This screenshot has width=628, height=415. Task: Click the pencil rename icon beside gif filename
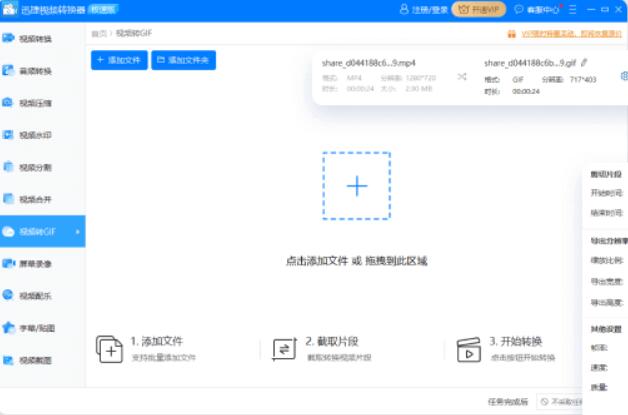(584, 62)
